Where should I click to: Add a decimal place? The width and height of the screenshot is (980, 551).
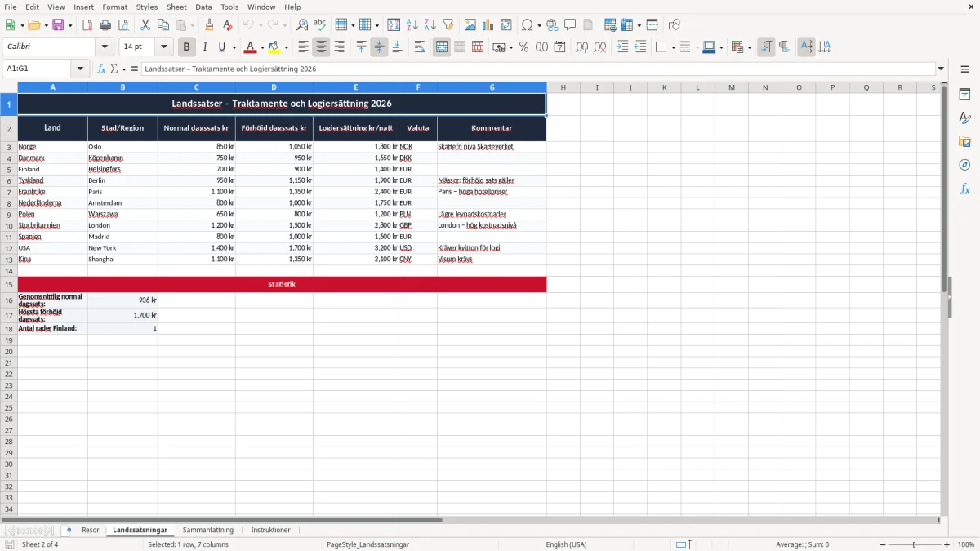pyautogui.click(x=582, y=47)
